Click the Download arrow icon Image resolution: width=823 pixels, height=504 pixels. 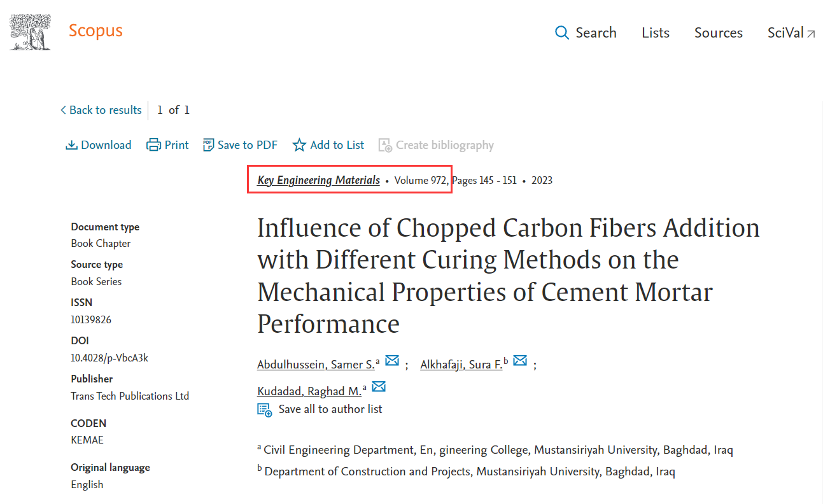click(71, 145)
